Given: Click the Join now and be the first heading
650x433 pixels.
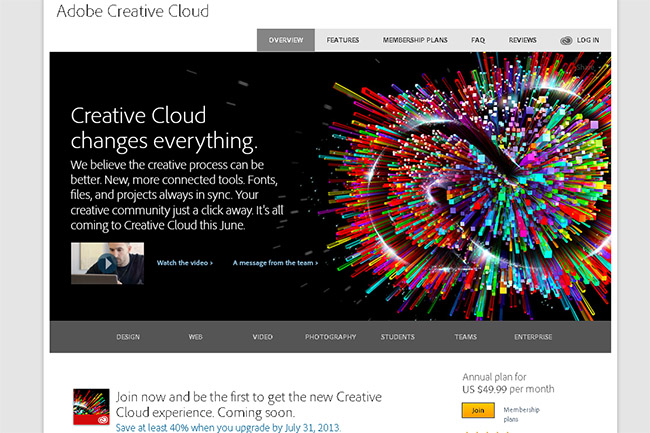Looking at the screenshot, I should [x=249, y=404].
